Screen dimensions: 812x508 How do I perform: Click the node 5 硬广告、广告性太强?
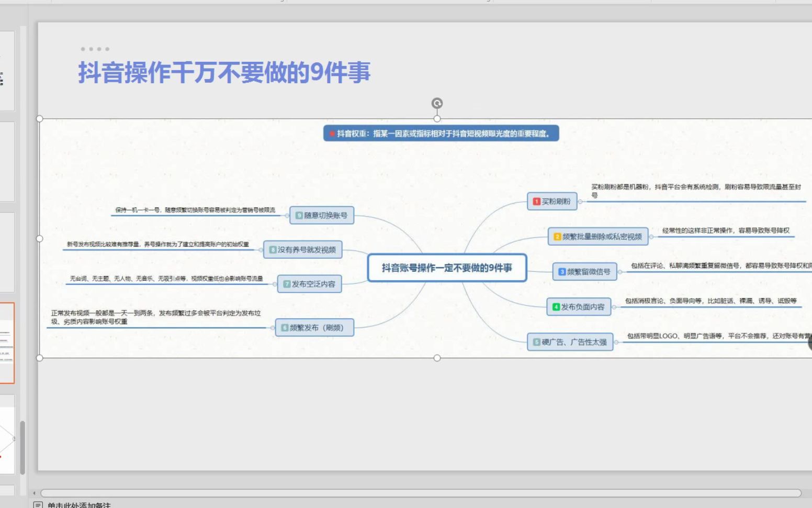tap(570, 342)
